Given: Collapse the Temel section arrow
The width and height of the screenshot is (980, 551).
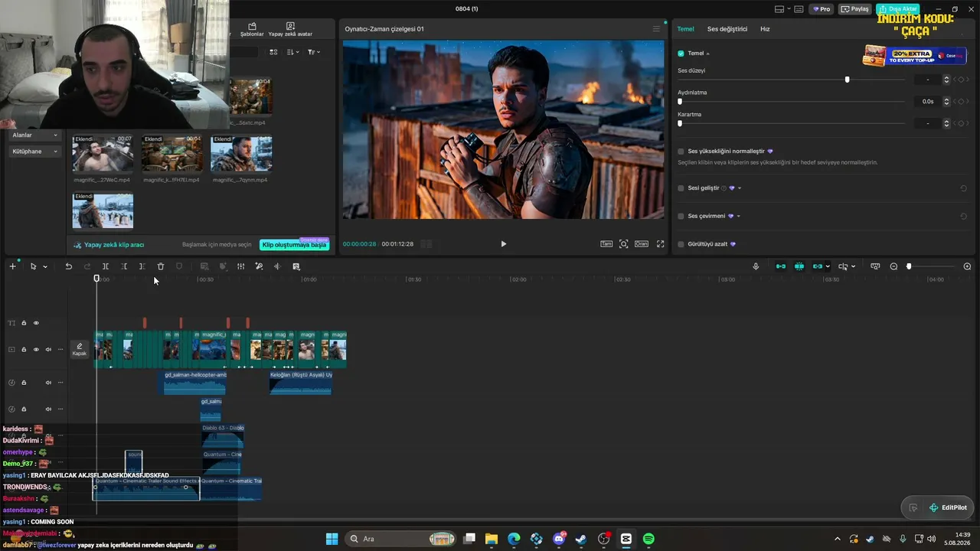Looking at the screenshot, I should (708, 54).
